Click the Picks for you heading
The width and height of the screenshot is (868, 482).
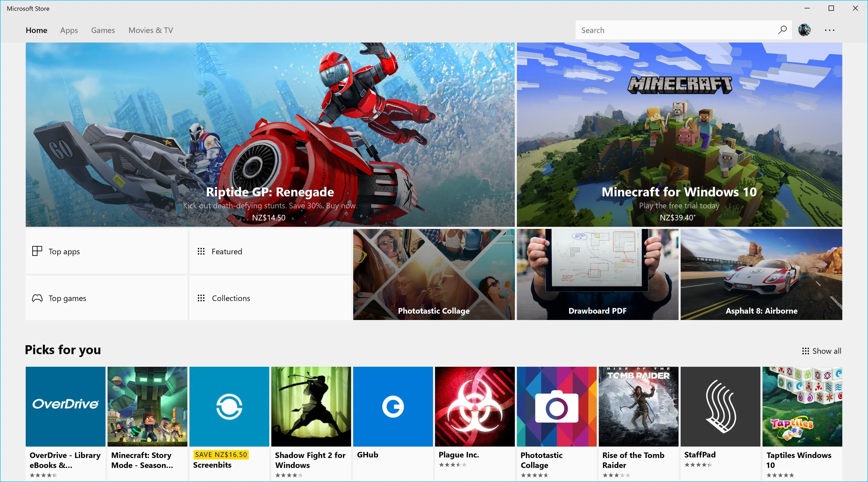pyautogui.click(x=63, y=350)
